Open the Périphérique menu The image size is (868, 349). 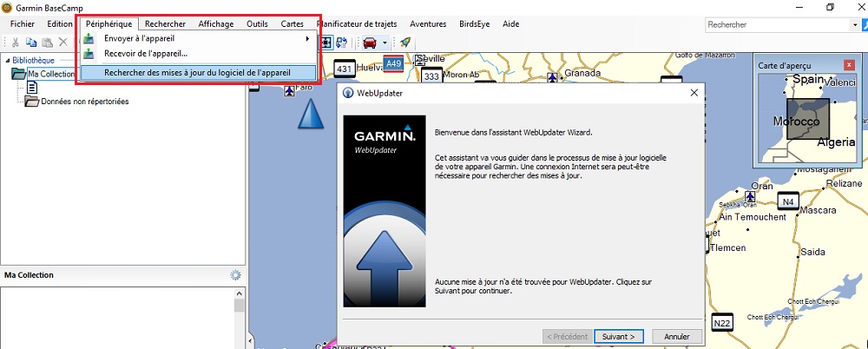(109, 23)
